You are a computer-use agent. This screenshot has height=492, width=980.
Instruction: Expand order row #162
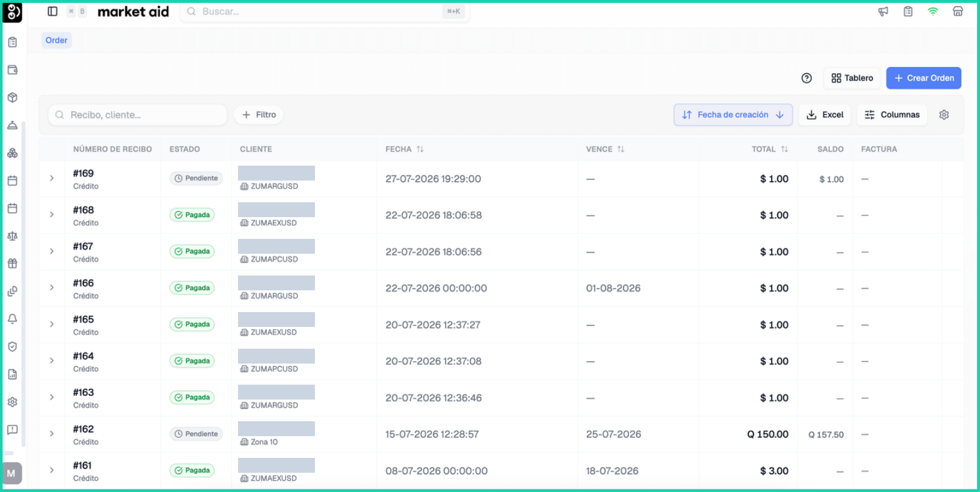(x=51, y=434)
